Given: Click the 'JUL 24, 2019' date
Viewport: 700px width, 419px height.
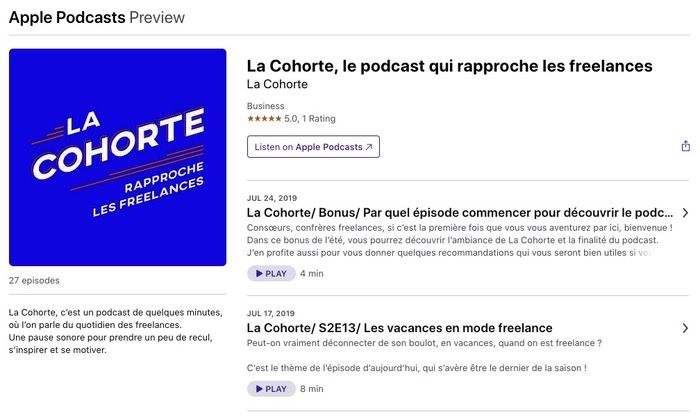Looking at the screenshot, I should tap(272, 198).
